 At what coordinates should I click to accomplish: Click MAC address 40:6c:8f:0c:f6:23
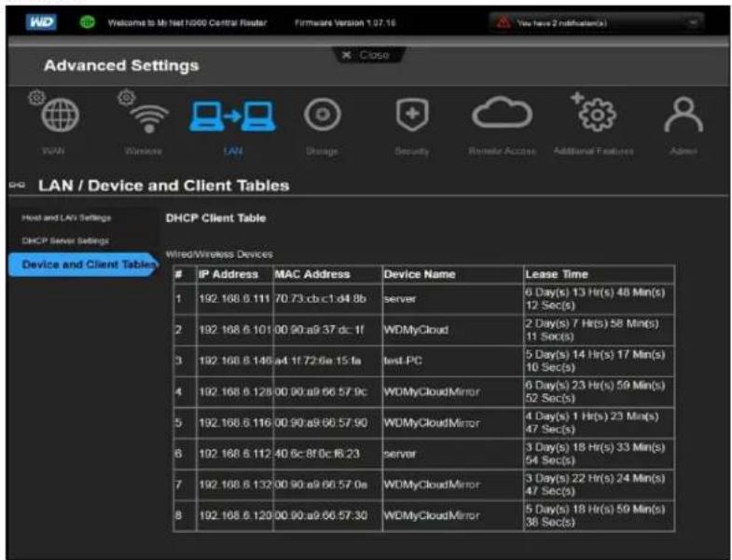tap(317, 454)
